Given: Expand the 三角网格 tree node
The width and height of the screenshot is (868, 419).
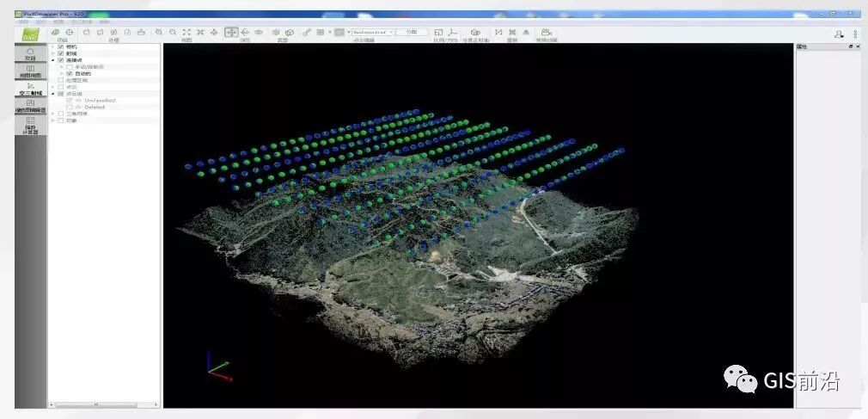Looking at the screenshot, I should point(53,114).
